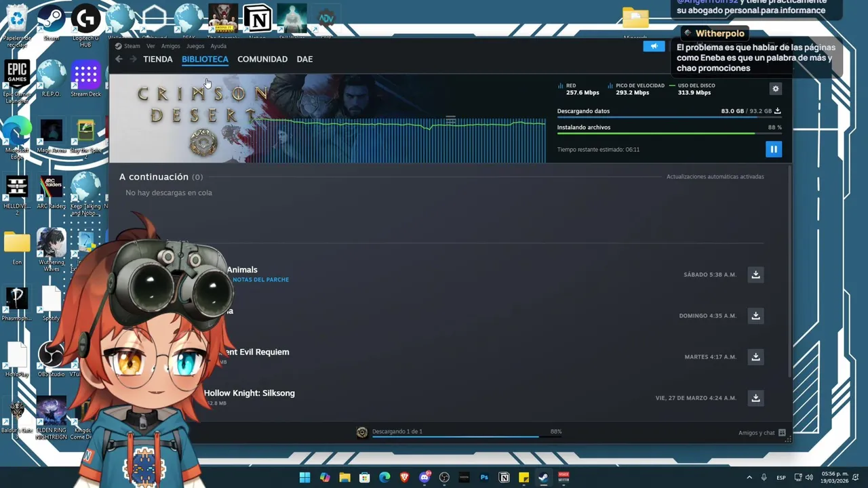Click the Descargando 1 de 1 status
Screen dimensions: 868x488
tap(397, 432)
